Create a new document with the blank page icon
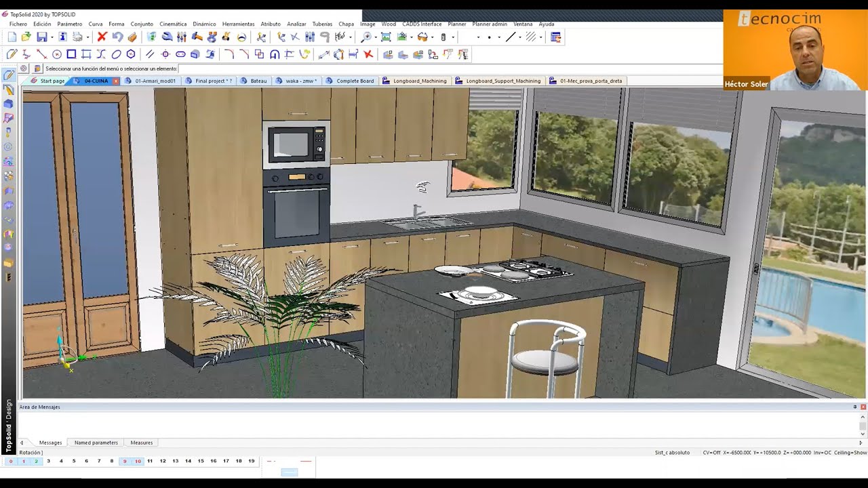 tap(12, 37)
